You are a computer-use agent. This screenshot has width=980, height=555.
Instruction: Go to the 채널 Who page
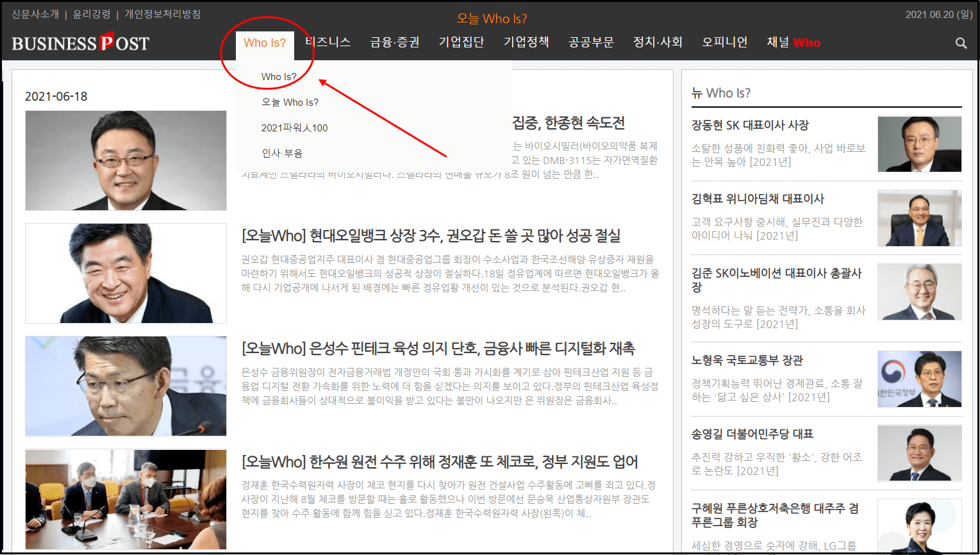tap(793, 42)
